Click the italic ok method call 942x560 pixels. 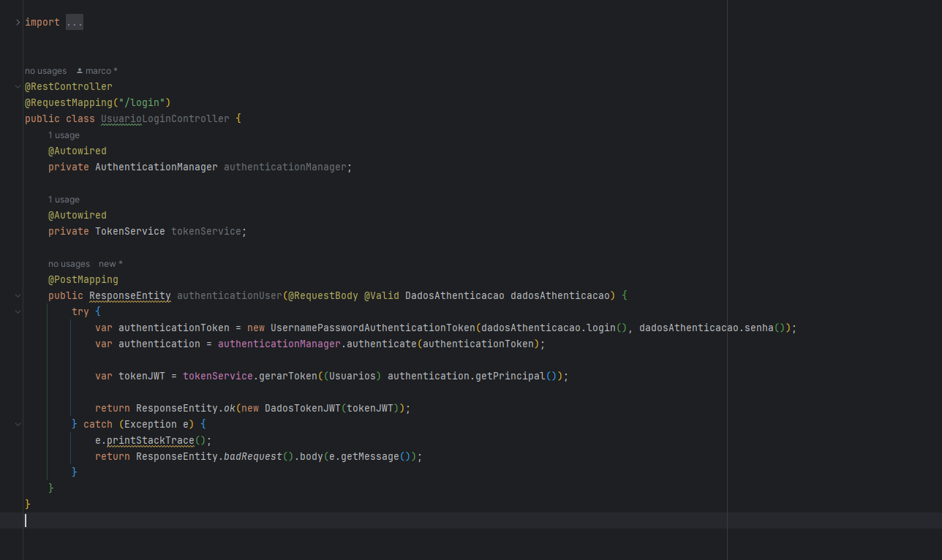pos(230,409)
